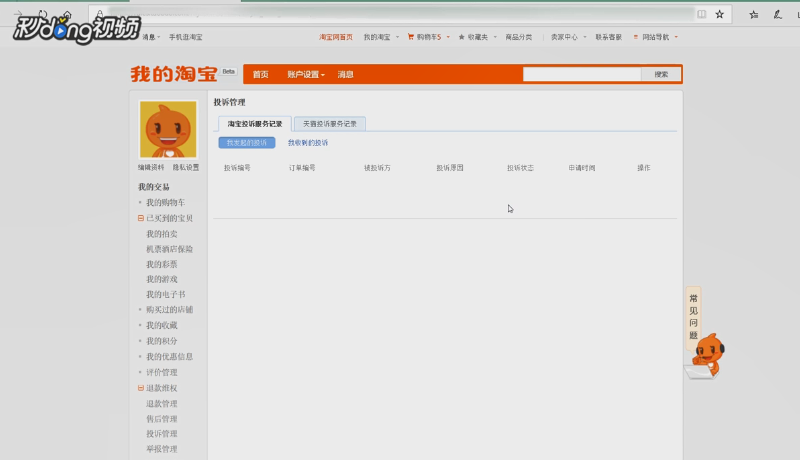Open 我的电子书 in sidebar

(165, 295)
